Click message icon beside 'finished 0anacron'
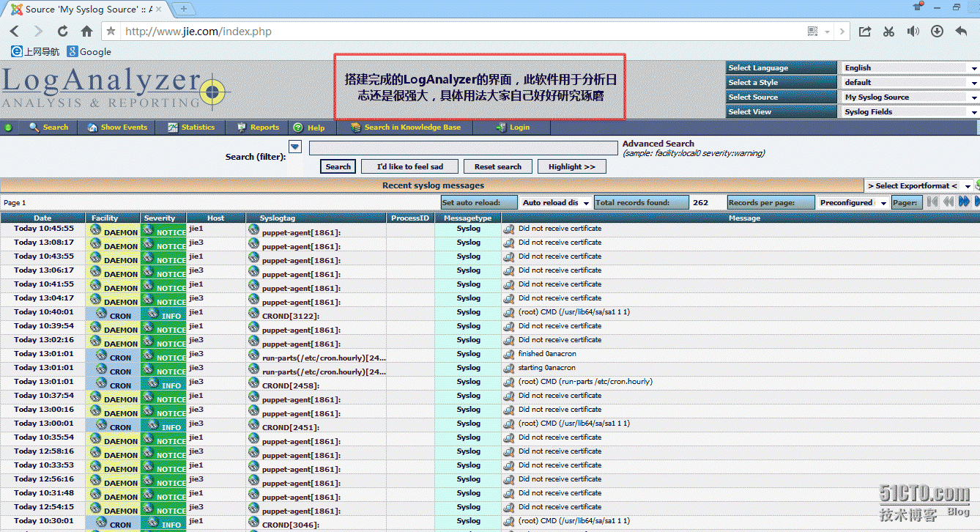The width and height of the screenshot is (980, 532). [508, 354]
